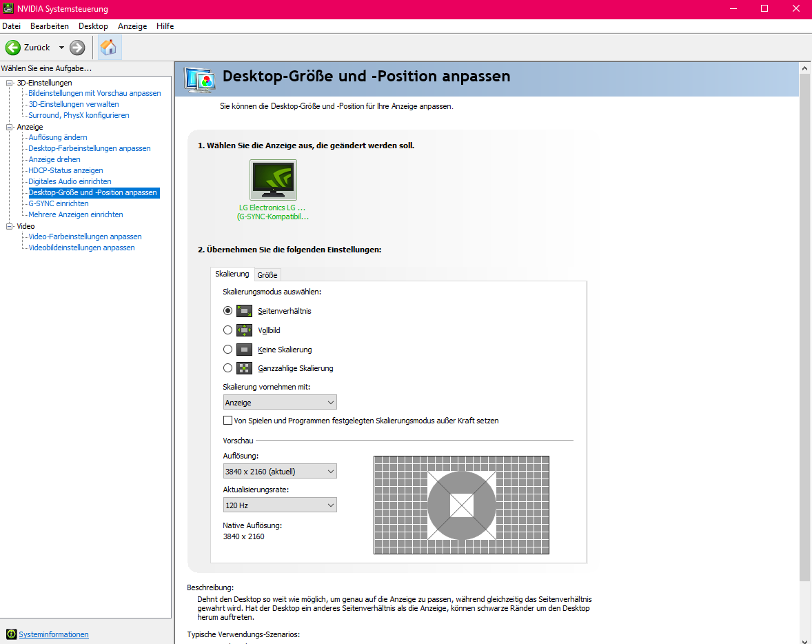
Task: Open 3D-Einstellungen verwalten
Action: click(74, 104)
